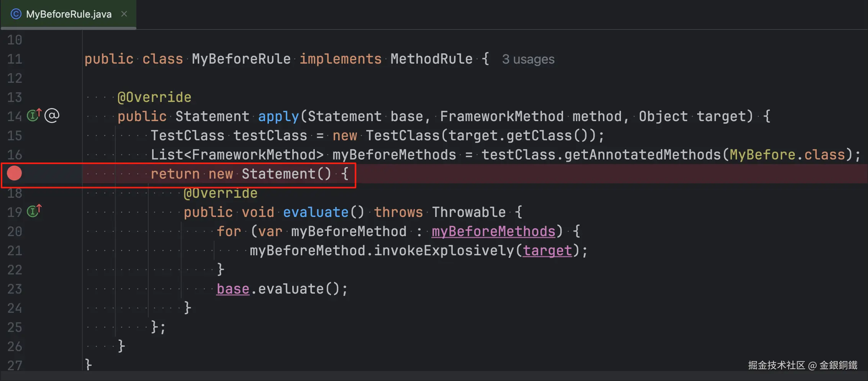868x381 pixels.
Task: Click the class icon in the MyBeforeRule.java tab
Action: click(x=16, y=14)
